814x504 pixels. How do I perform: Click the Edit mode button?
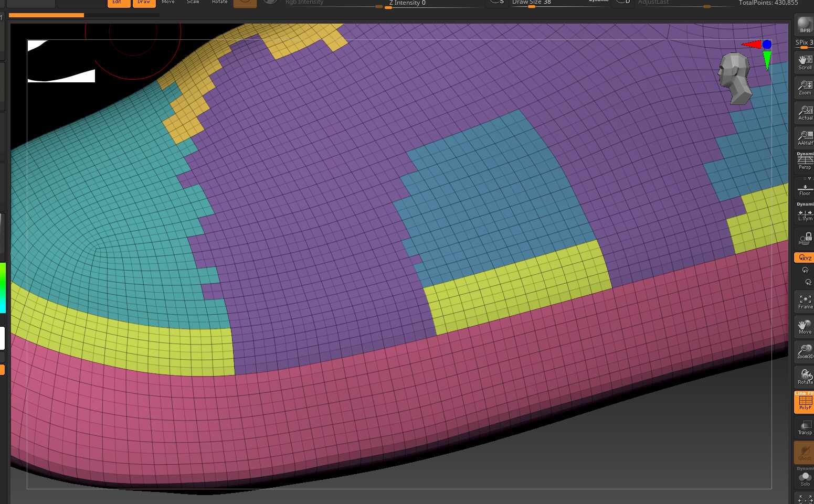click(x=119, y=3)
